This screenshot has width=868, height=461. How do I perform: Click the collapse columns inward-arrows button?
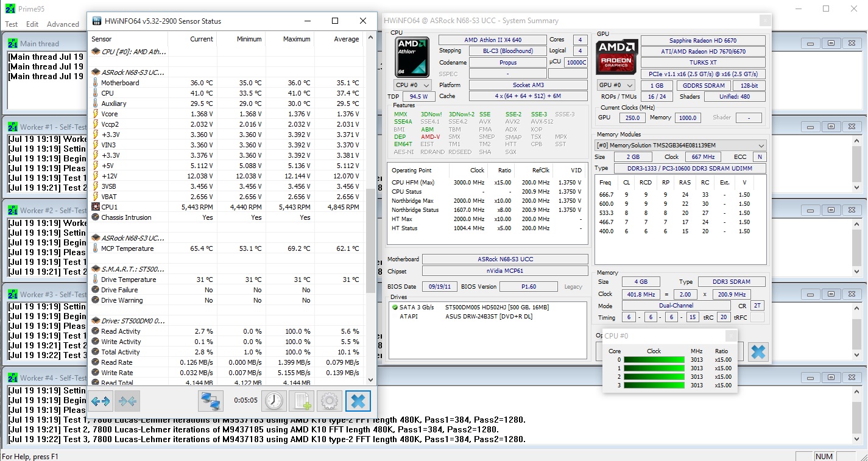[127, 401]
